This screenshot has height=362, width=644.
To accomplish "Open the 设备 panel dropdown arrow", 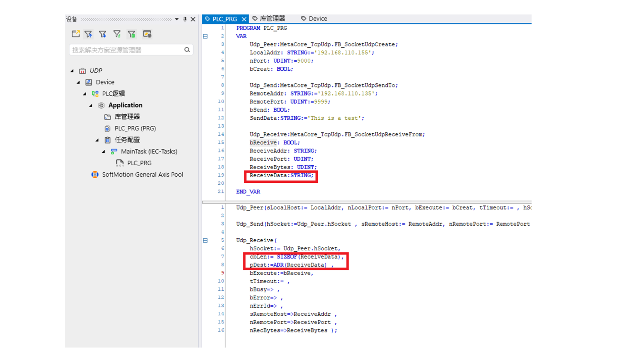I will pyautogui.click(x=177, y=19).
